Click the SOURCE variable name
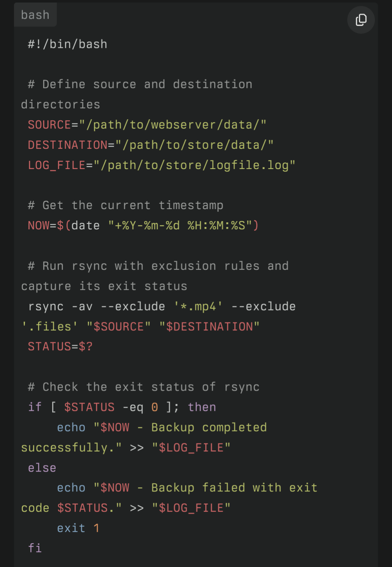The image size is (392, 567). pyautogui.click(x=49, y=125)
